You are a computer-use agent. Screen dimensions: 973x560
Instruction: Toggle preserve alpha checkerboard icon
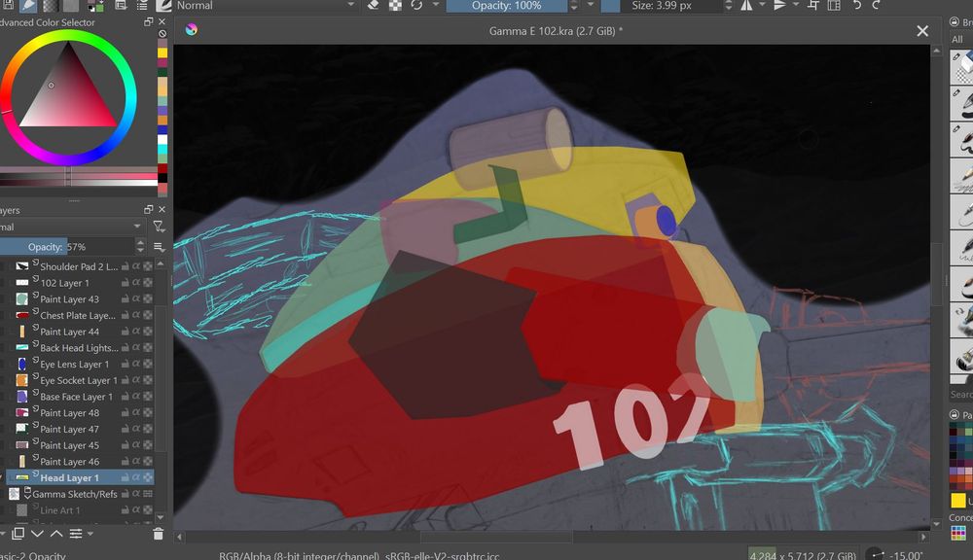pyautogui.click(x=395, y=6)
